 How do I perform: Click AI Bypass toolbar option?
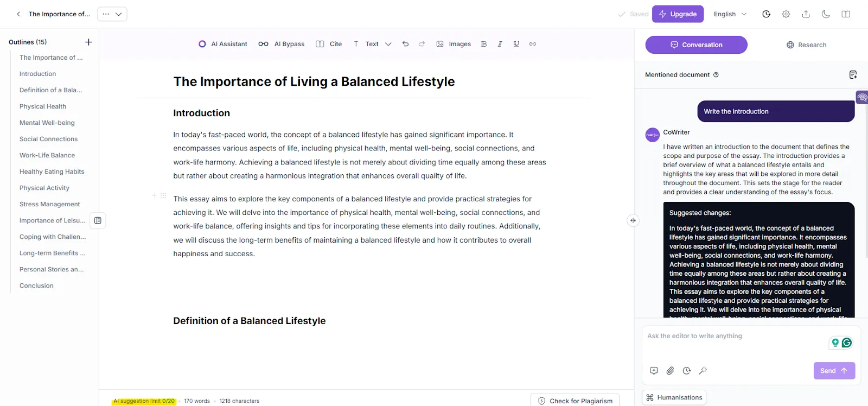pyautogui.click(x=282, y=44)
